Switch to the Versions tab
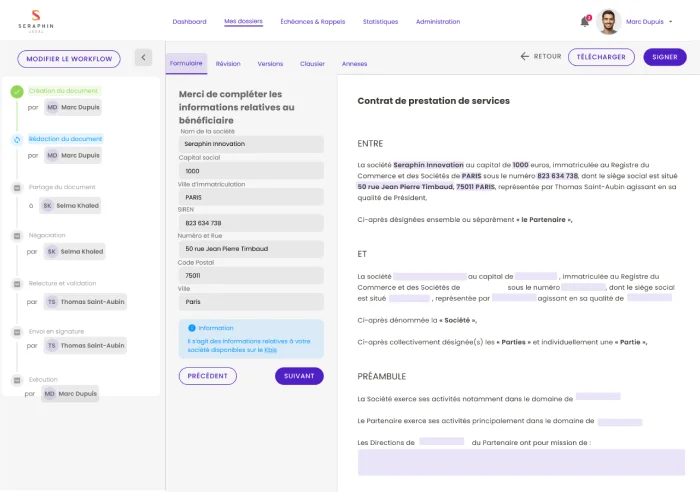Screen dimensions: 700x492 (270, 64)
